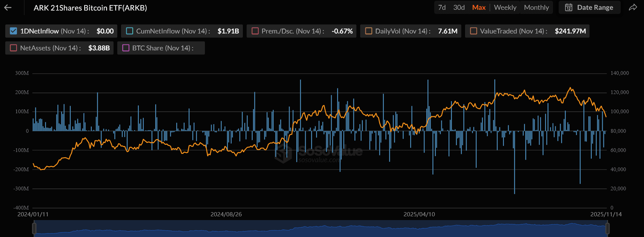Switch to the 7d time range

(442, 8)
